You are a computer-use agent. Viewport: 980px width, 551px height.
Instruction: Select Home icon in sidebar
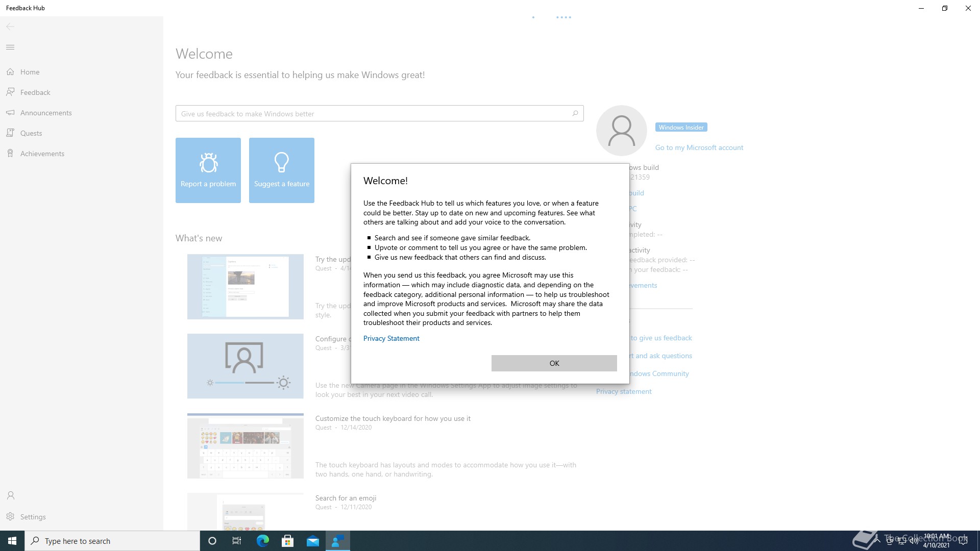10,72
